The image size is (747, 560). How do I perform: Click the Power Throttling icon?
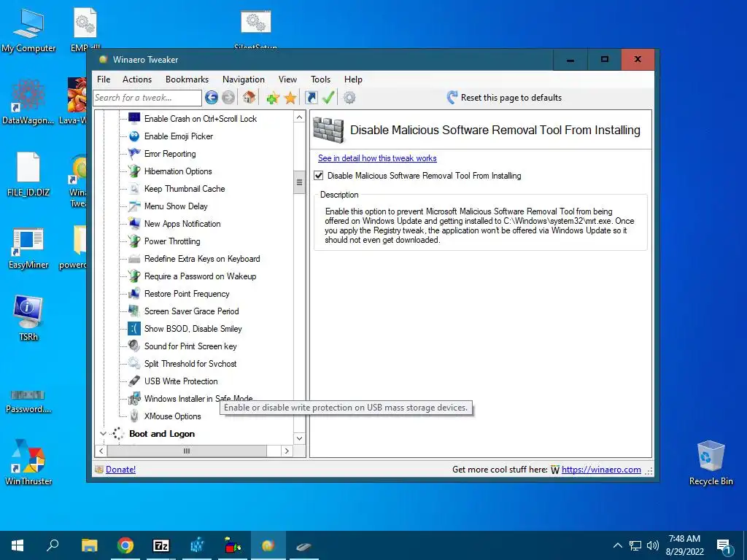coord(134,241)
